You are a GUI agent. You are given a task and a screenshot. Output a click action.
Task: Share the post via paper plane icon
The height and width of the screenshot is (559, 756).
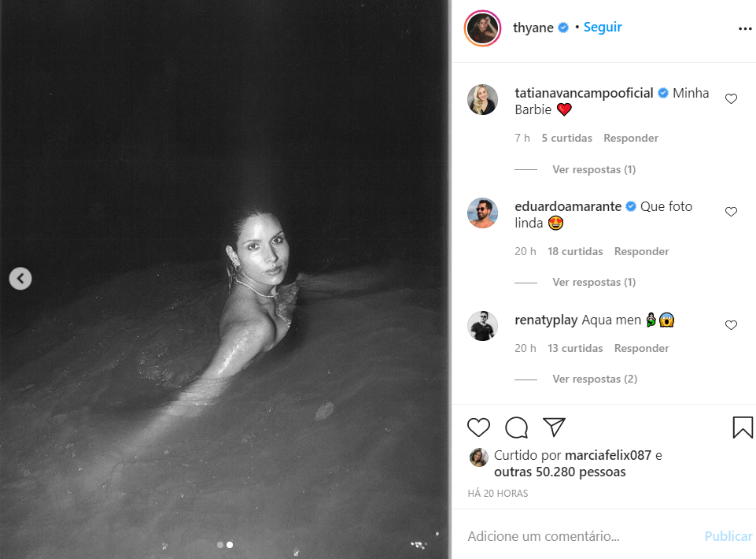pos(554,427)
